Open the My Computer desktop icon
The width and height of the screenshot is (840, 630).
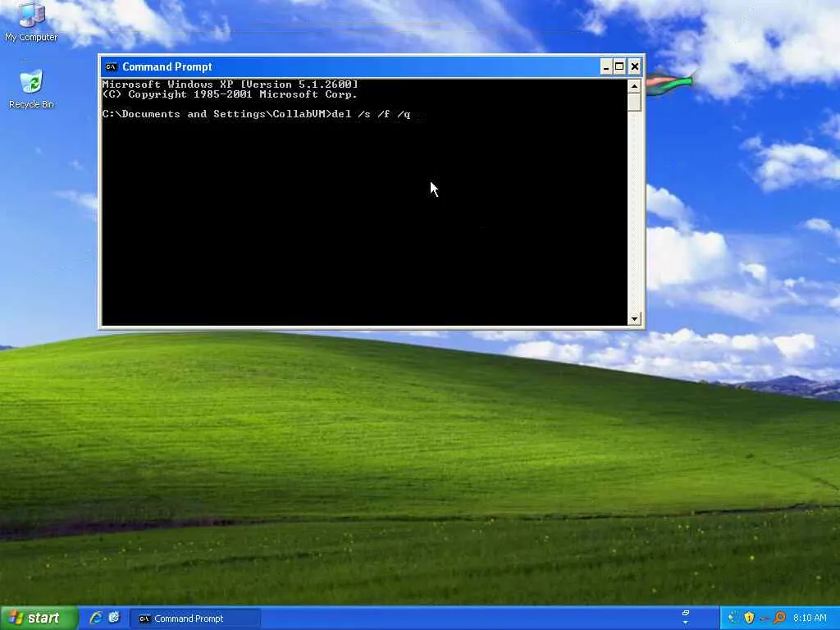click(31, 21)
